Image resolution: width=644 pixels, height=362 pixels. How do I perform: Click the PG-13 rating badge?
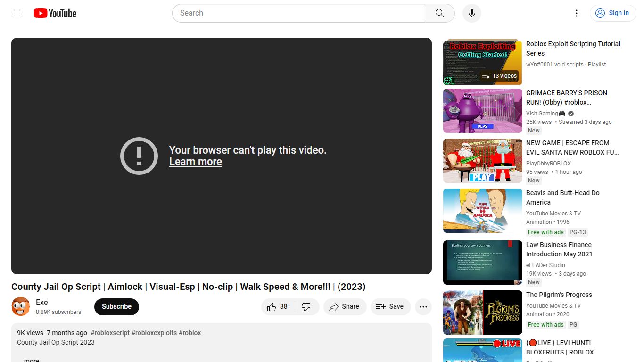[578, 232]
